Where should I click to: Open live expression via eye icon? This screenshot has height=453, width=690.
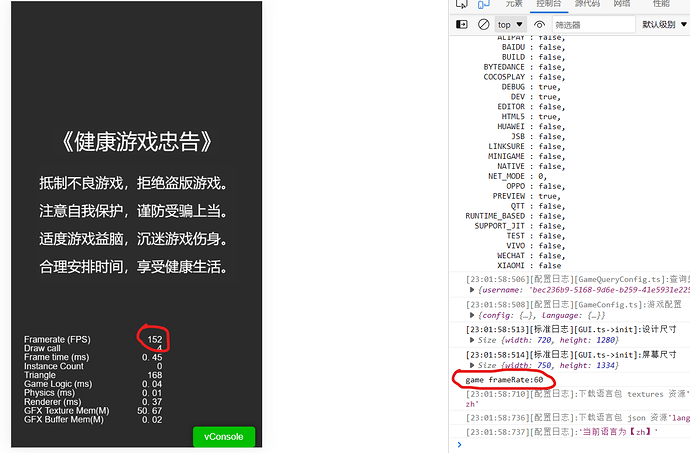click(539, 25)
